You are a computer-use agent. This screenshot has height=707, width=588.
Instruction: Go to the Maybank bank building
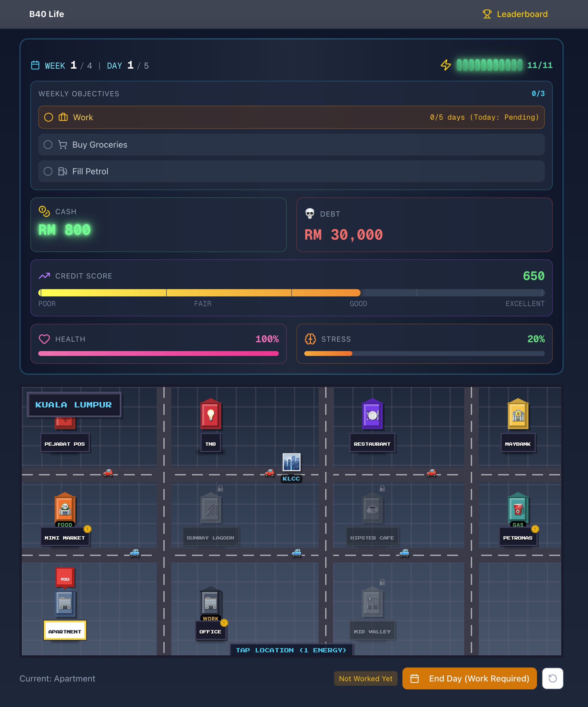518,415
